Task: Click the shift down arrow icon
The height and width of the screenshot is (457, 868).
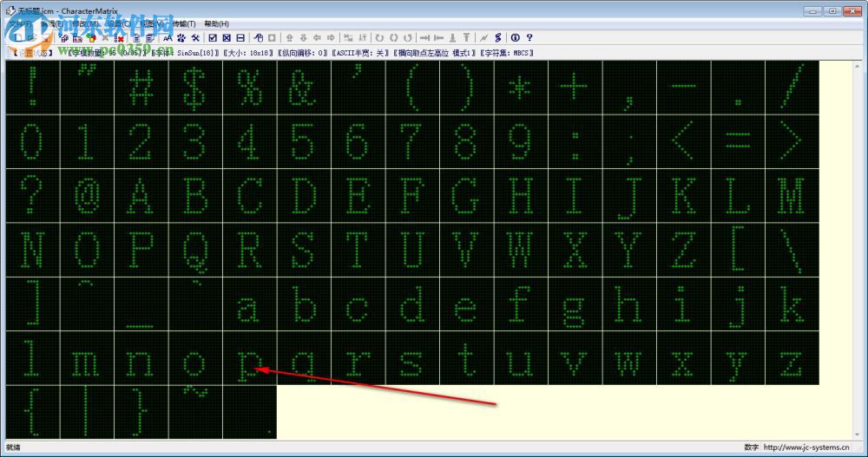Action: coord(303,37)
